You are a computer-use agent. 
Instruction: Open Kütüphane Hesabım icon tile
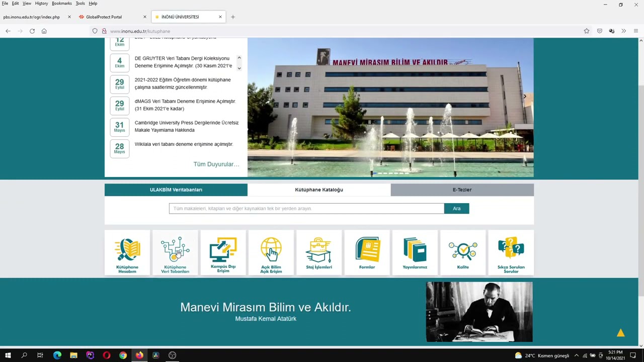(x=127, y=253)
